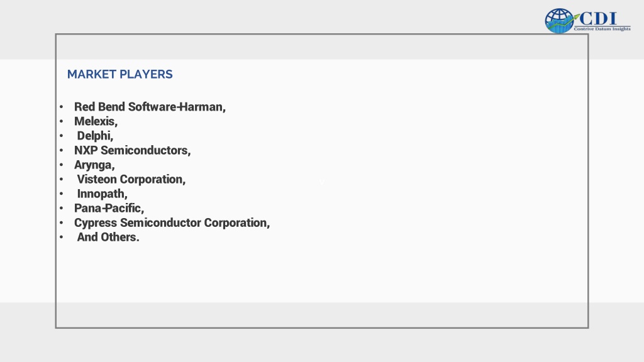
Task: Select Red Bend Software-Harman entry
Action: click(x=150, y=107)
